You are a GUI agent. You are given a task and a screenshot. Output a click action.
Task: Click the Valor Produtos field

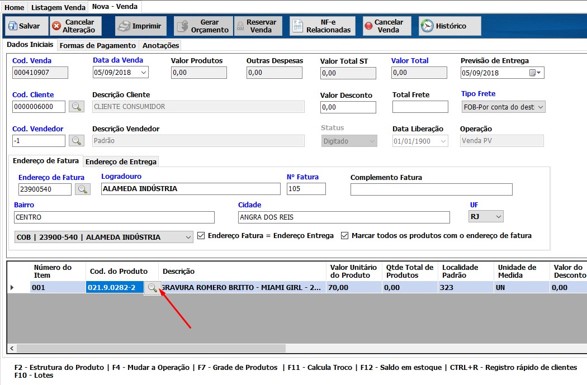click(199, 73)
